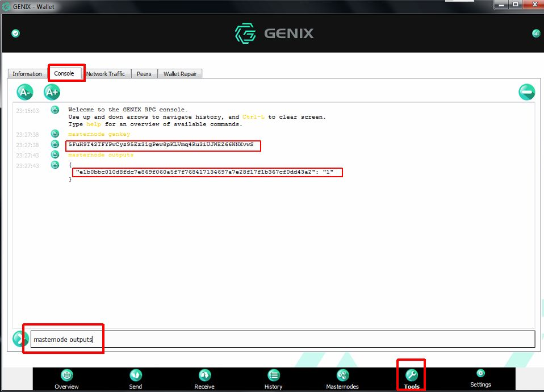
Task: Select the Console tab
Action: [x=64, y=73]
